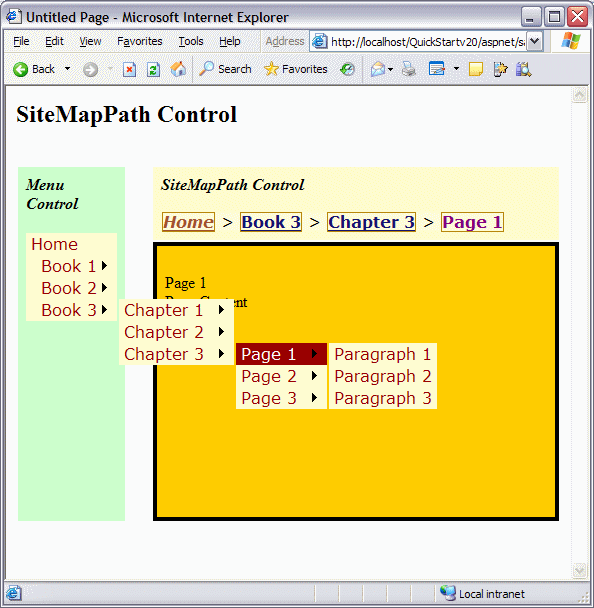594x608 pixels.
Task: Open the Edit menu
Action: pyautogui.click(x=54, y=41)
